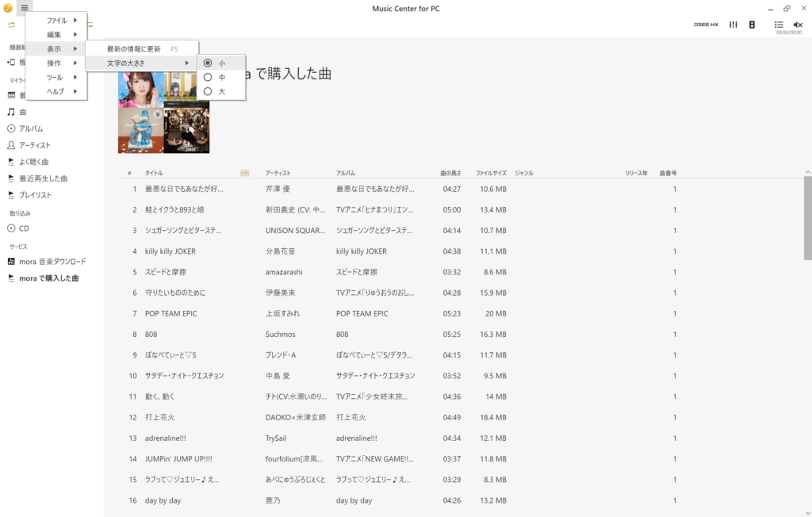Click the icon beside mora で購入した曲
Screen dimensions: 812x517
coord(11,278)
